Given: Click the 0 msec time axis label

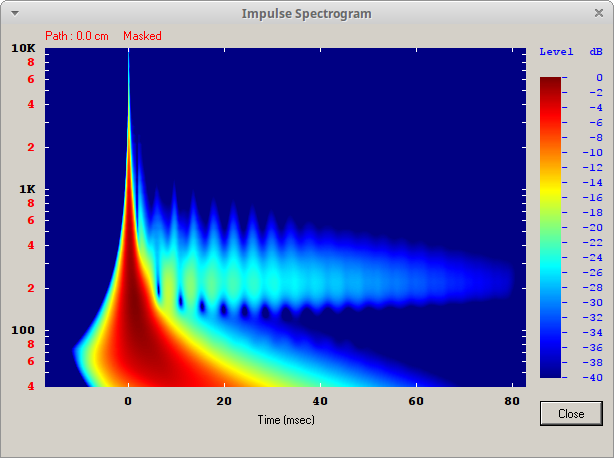Looking at the screenshot, I should click(x=128, y=401).
